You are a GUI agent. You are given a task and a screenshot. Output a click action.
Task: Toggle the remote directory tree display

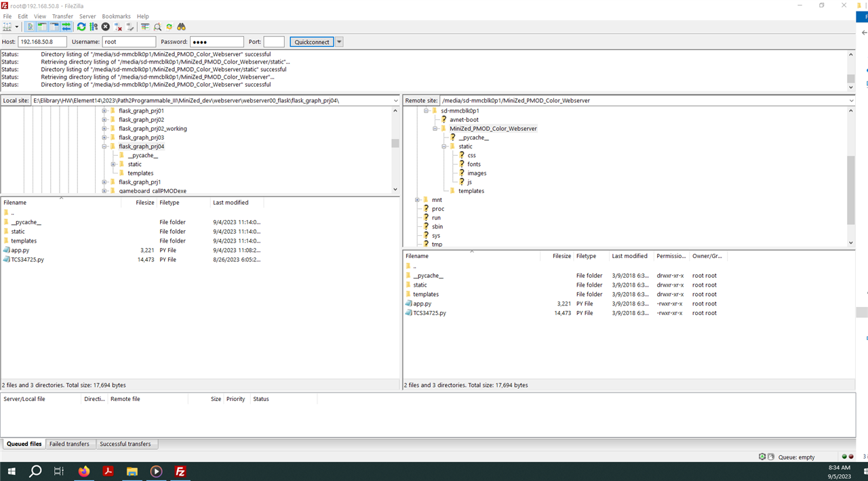54,27
